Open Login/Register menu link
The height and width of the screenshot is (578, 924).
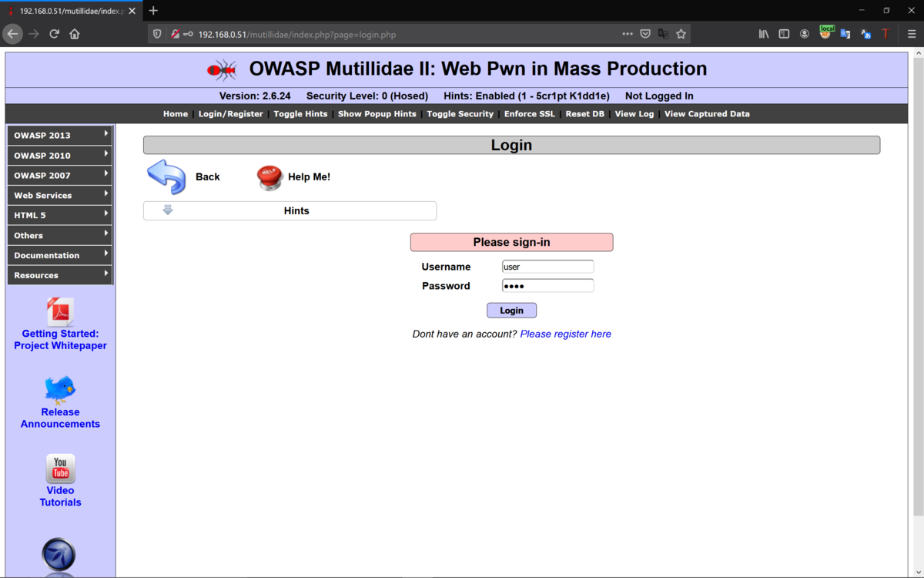(231, 114)
